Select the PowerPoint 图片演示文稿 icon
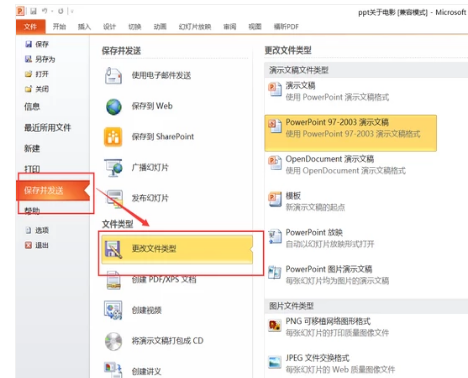 (x=275, y=272)
